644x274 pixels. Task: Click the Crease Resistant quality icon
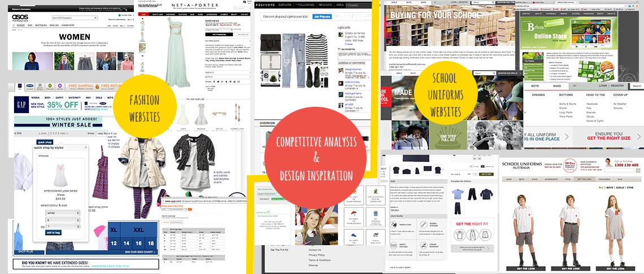click(424, 245)
